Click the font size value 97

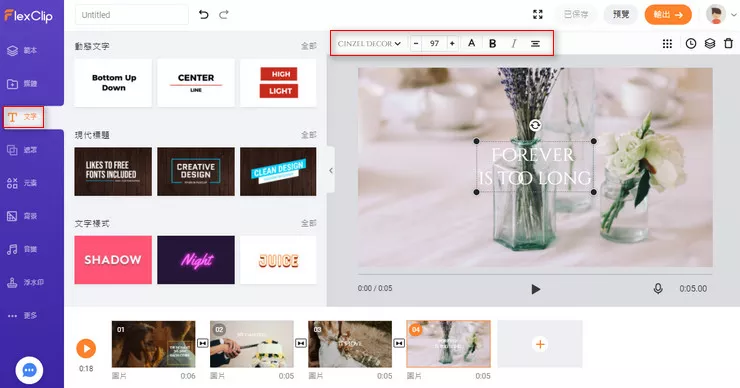[434, 43]
